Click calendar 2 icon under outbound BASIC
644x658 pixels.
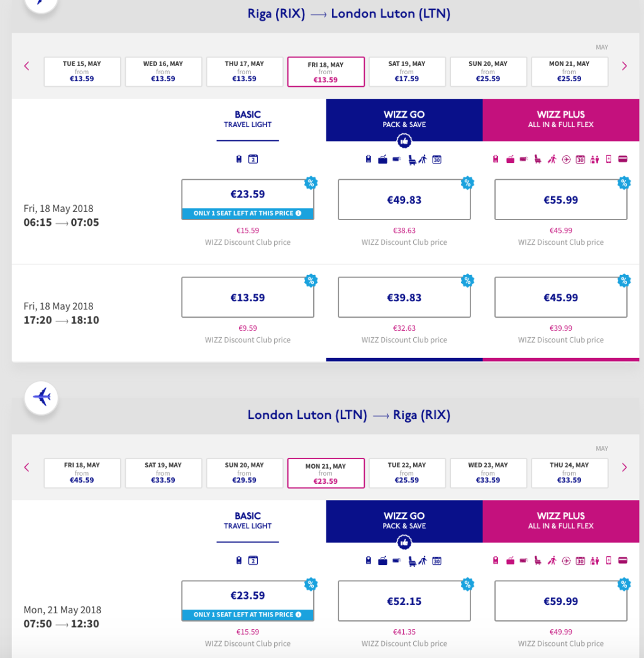point(253,159)
